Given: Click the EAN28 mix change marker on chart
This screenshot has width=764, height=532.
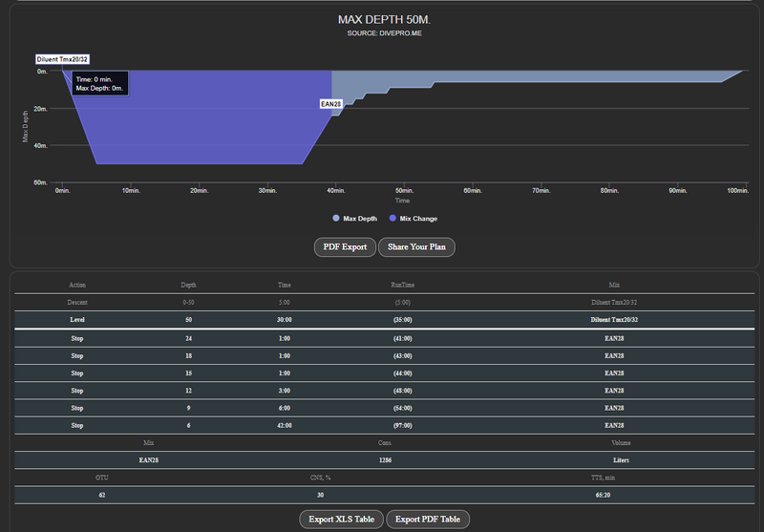Looking at the screenshot, I should pos(330,103).
